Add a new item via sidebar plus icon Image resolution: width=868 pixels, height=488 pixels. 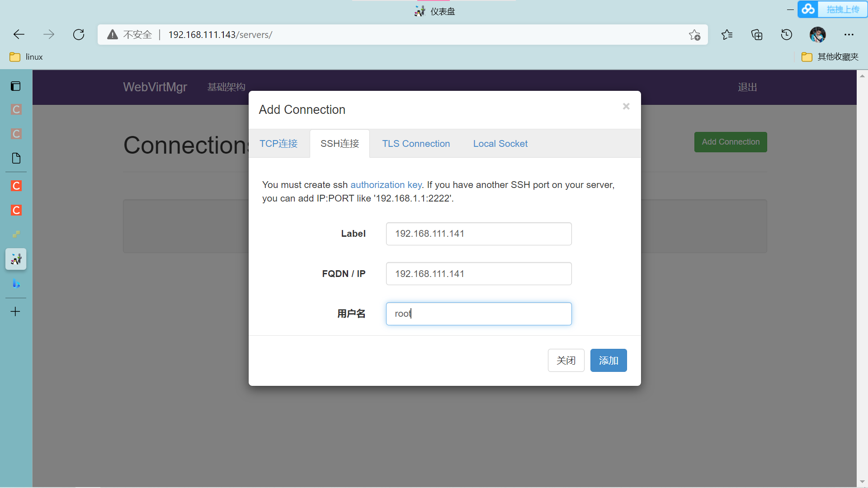(x=16, y=311)
